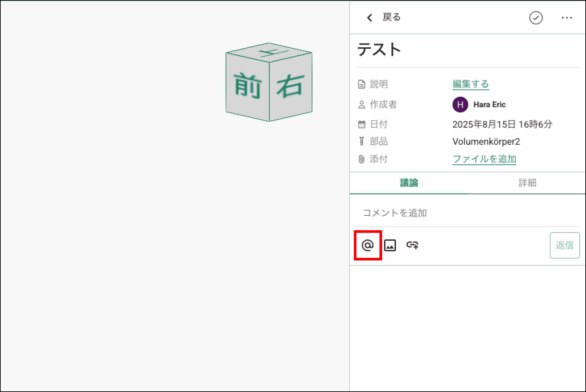Switch to the 詳細 tab
The image size is (586, 392).
point(527,183)
